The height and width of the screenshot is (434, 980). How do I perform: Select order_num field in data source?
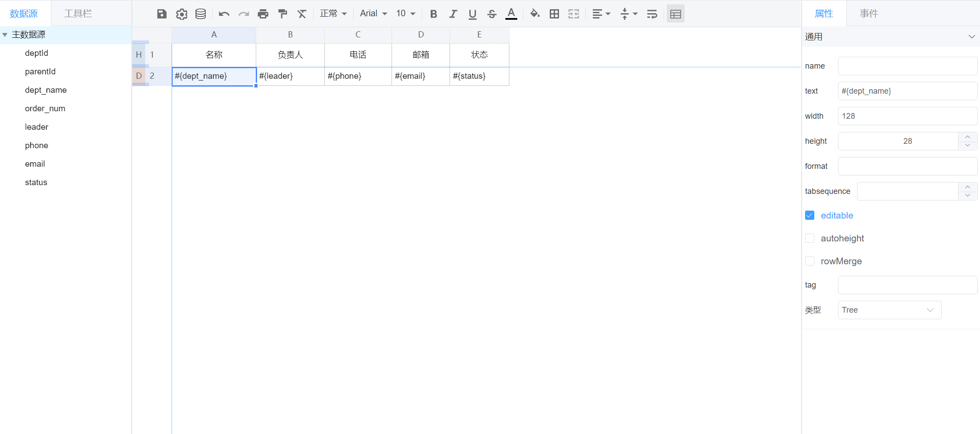pyautogui.click(x=45, y=109)
